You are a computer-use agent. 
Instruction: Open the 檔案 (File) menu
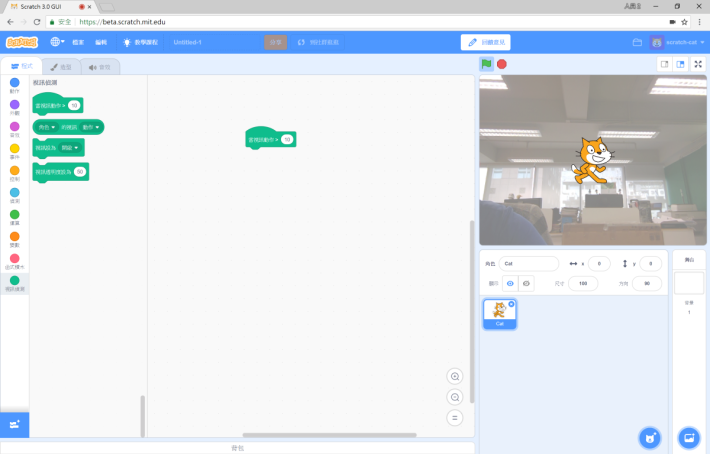[x=78, y=42]
